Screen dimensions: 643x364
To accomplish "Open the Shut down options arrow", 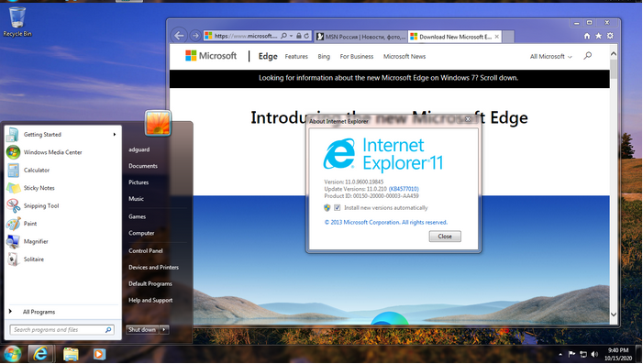I will pos(164,329).
